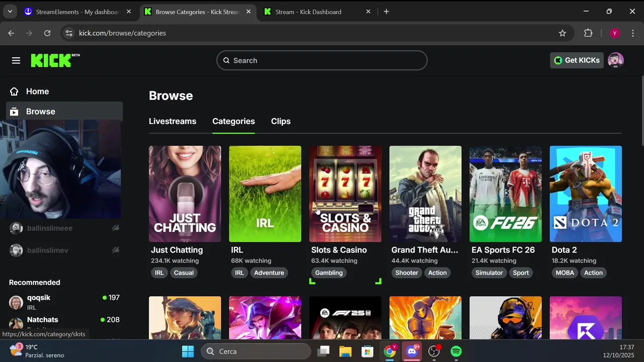The image size is (644, 362).
Task: Click the Browse icon in sidebar
Action: [x=14, y=112]
